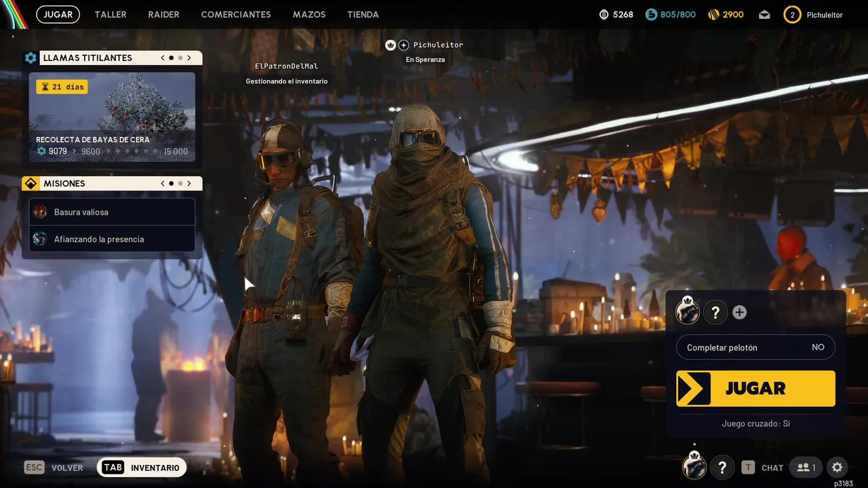Screen dimensions: 868x488
Task: Go to next Llamas Titilantes page arrow
Action: click(189, 58)
